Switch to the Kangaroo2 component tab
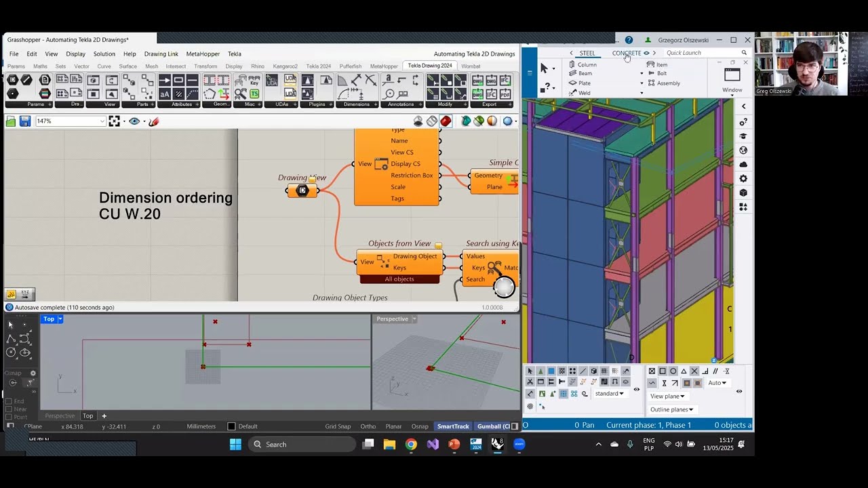Screen dimensions: 868x488 tap(285, 66)
